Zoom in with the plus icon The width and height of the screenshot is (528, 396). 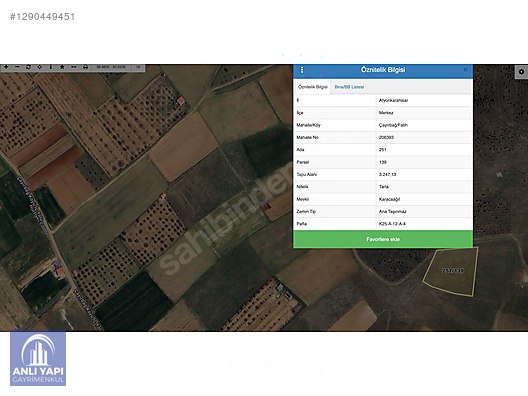pos(6,67)
